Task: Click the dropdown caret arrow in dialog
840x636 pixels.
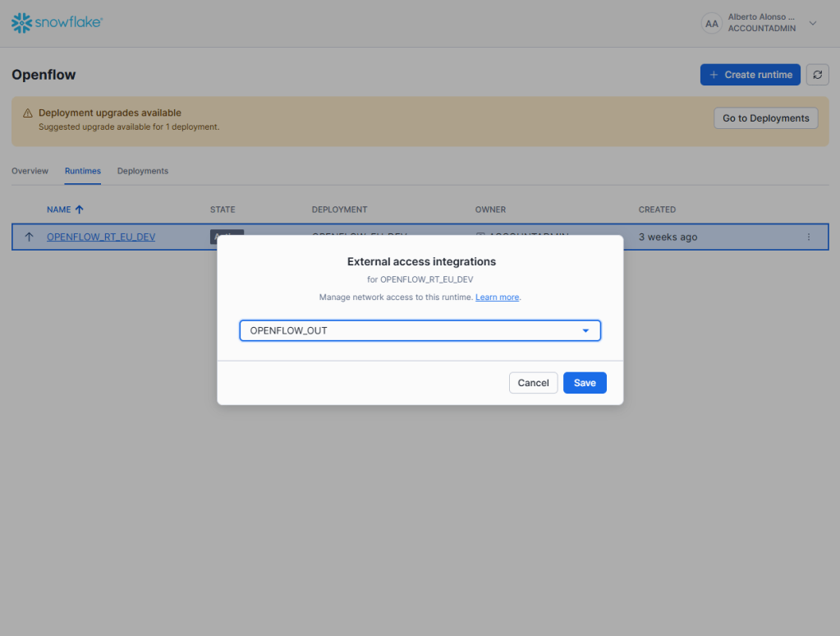Action: 585,330
